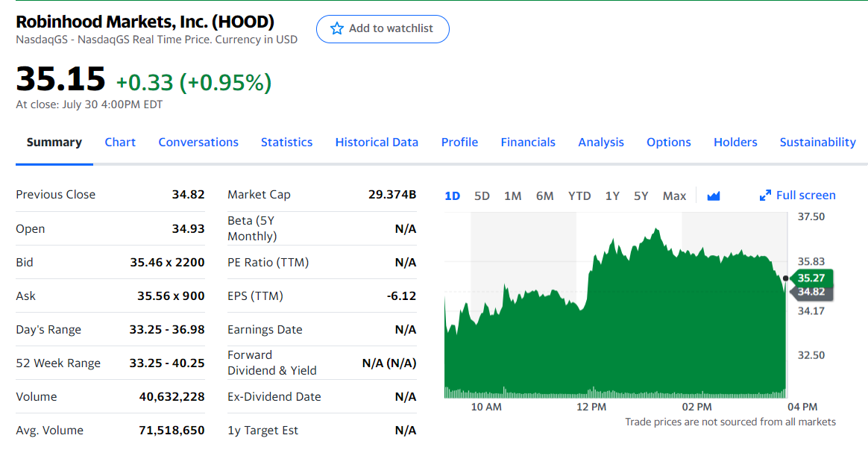Click the Trade prices disclaimer text

730,422
